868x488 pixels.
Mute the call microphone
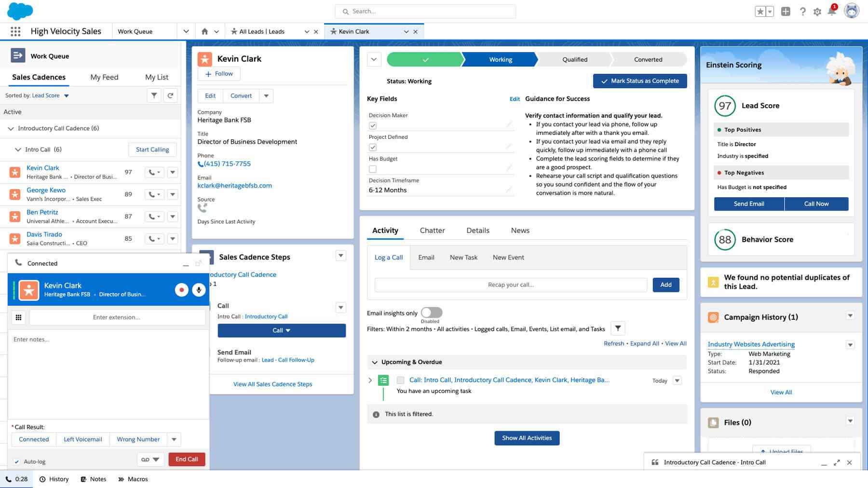click(x=199, y=290)
